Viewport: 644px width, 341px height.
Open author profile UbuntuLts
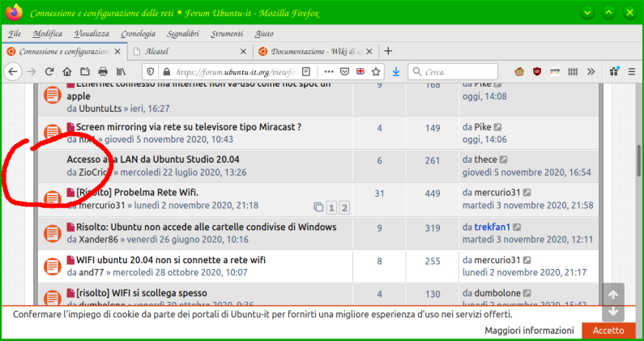click(100, 109)
